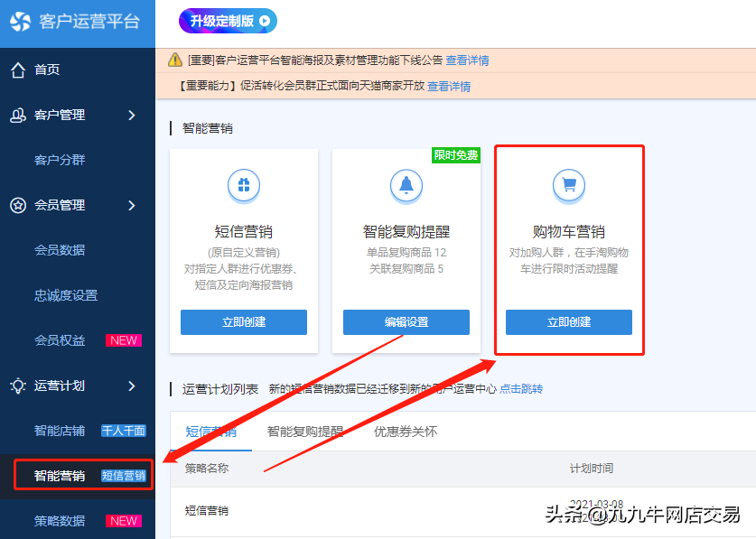This screenshot has height=539, width=756.
Task: Open 智能店铺 in the sidebar
Action: coord(60,431)
